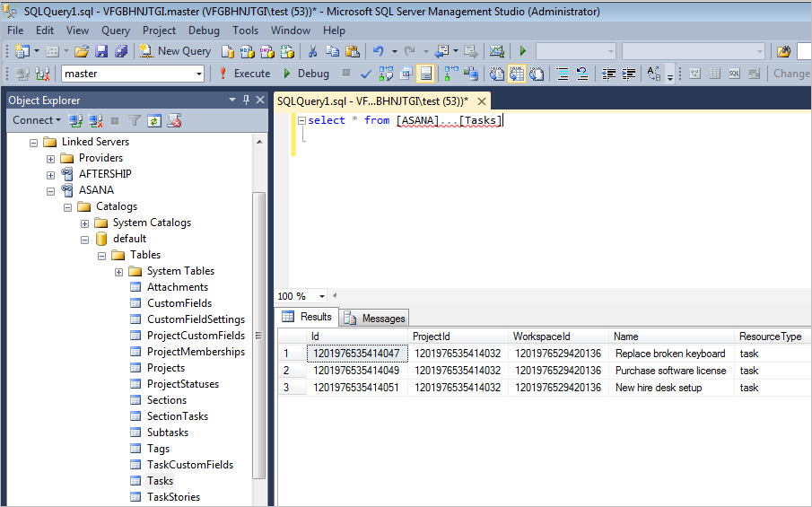Expand the System Tables folder
812x507 pixels.
[x=118, y=271]
